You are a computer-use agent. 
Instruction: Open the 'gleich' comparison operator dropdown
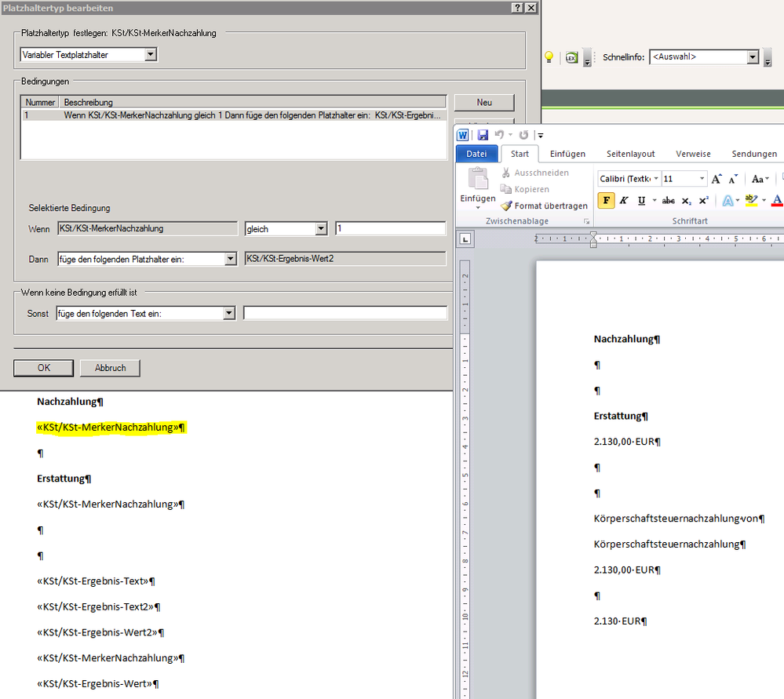coord(321,229)
